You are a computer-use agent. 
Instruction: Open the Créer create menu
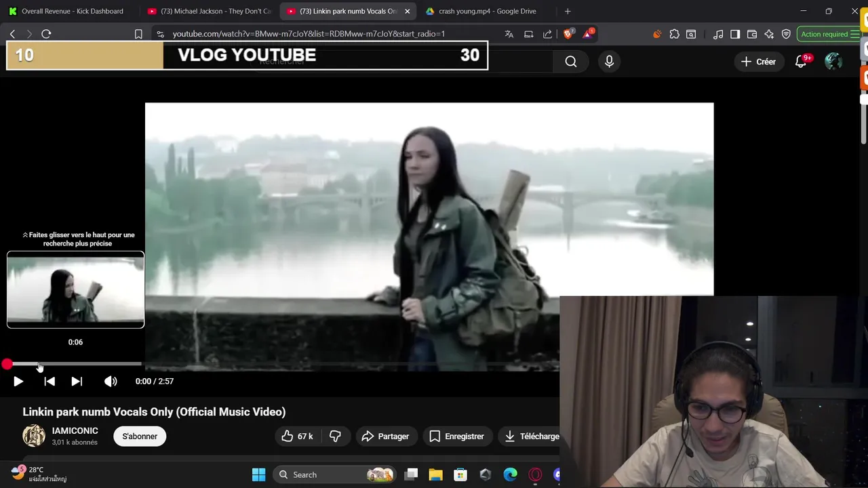(758, 62)
